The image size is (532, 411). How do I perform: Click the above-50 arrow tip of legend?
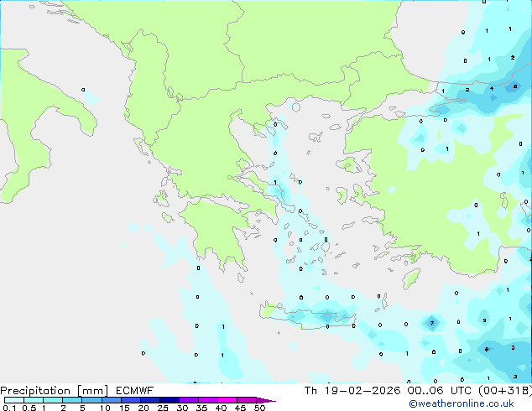coord(266,400)
